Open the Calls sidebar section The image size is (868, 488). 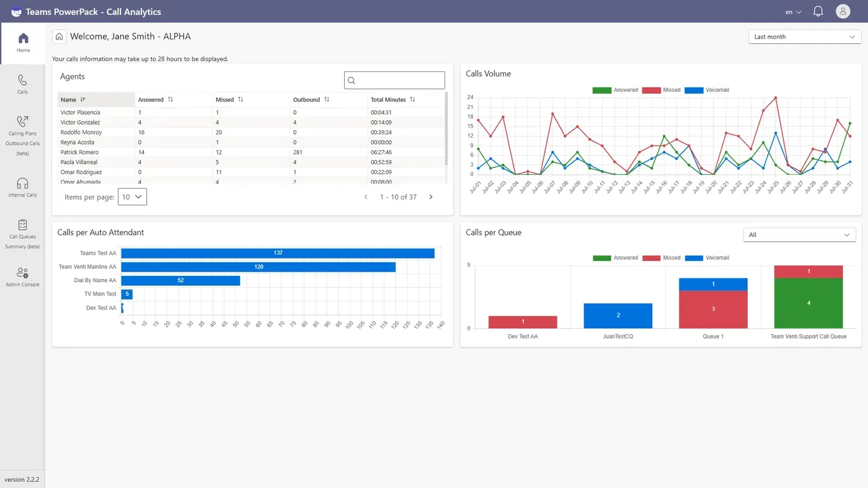(x=23, y=84)
